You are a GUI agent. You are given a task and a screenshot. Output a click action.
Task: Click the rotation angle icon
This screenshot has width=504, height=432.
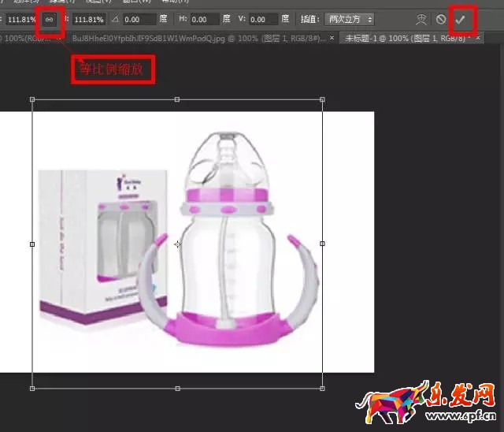(116, 19)
